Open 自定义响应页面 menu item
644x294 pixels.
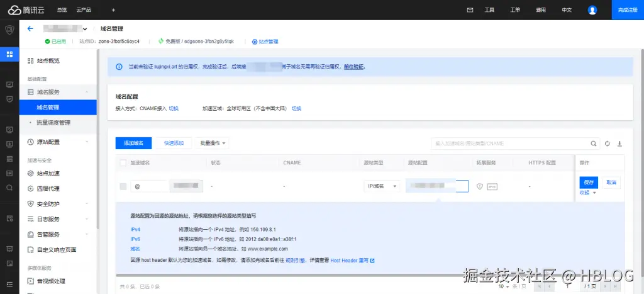pyautogui.click(x=58, y=249)
